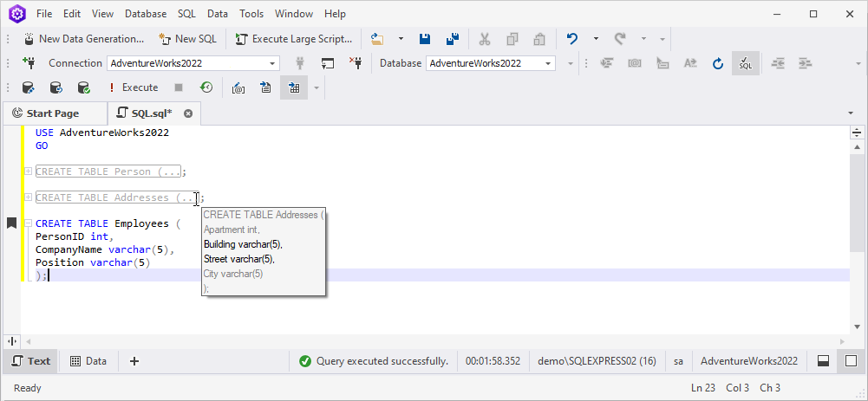Click the bookmark icon in margin
The height and width of the screenshot is (401, 868).
[11, 223]
